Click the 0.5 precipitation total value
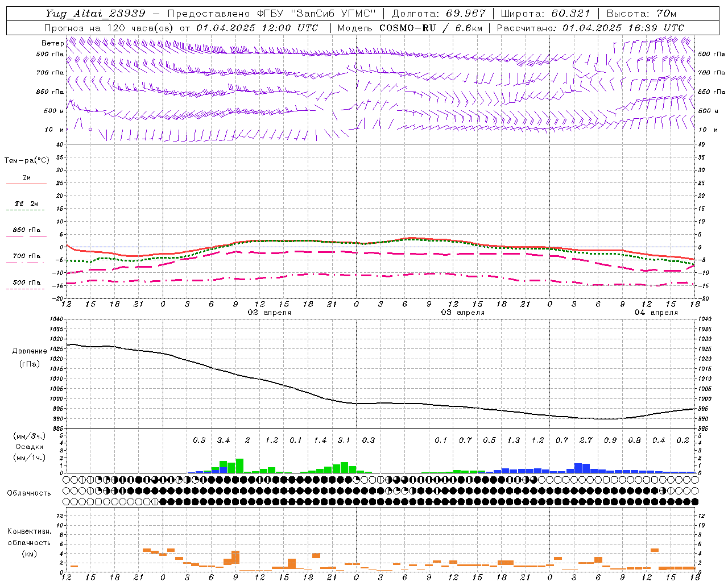 pos(489,440)
